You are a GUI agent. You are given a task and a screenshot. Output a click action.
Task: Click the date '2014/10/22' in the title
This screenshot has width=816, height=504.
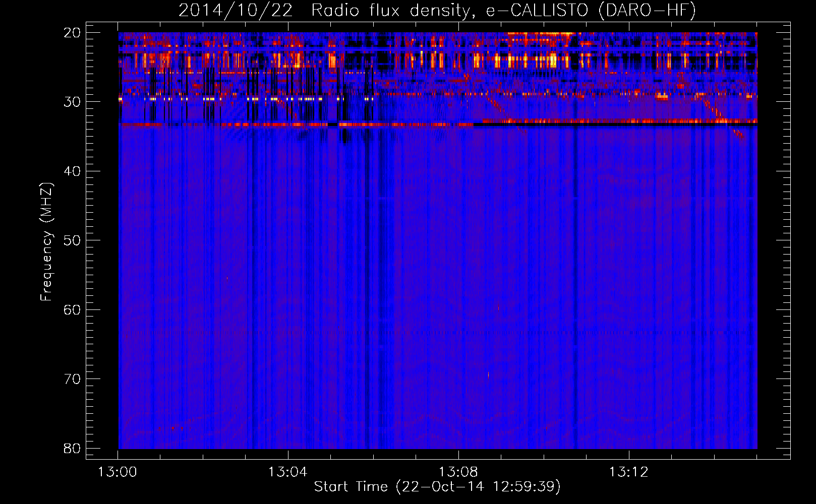click(236, 10)
